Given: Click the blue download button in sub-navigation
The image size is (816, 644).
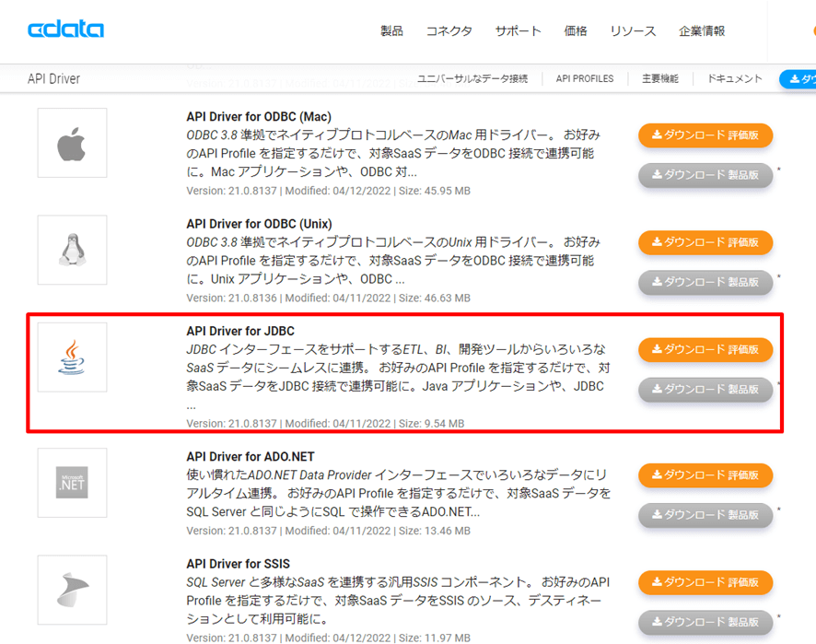Looking at the screenshot, I should (x=799, y=79).
